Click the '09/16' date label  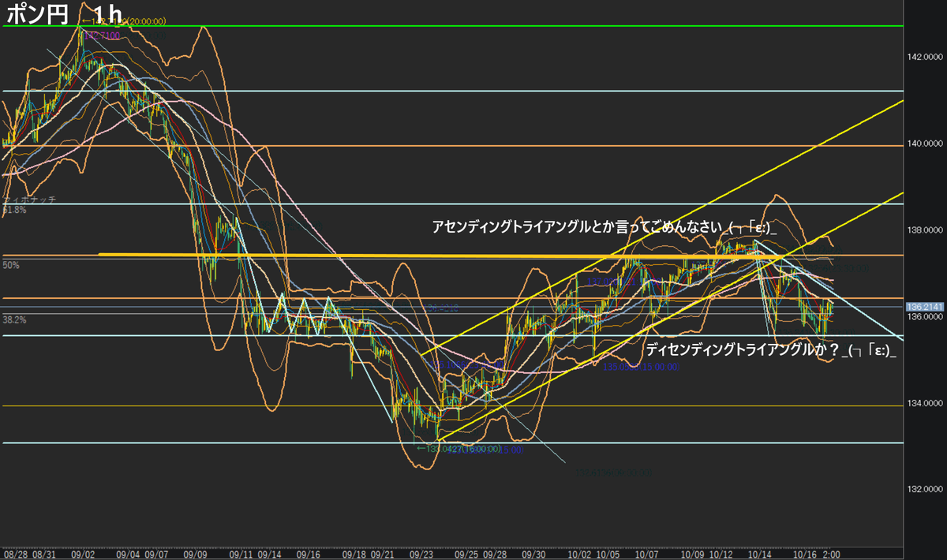pyautogui.click(x=308, y=554)
